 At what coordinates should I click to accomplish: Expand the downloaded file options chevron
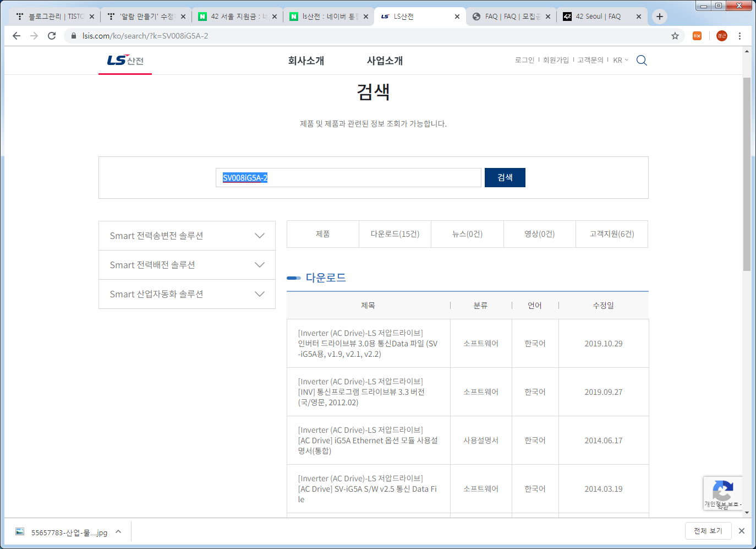pyautogui.click(x=118, y=531)
